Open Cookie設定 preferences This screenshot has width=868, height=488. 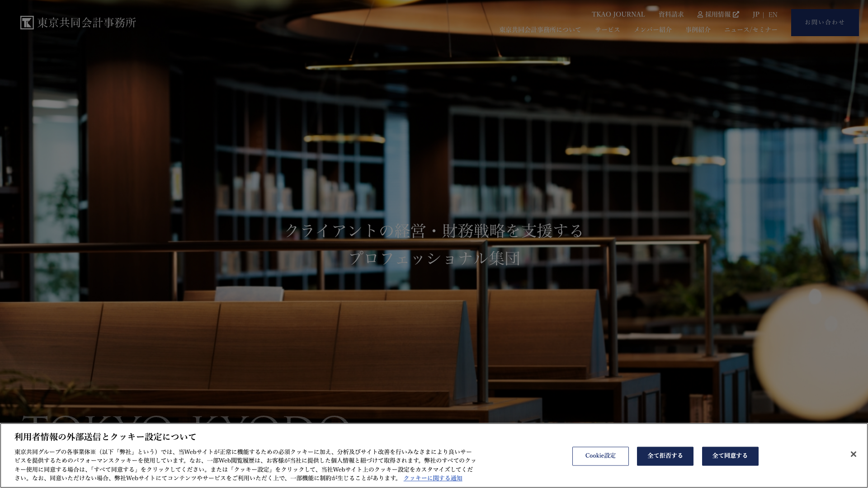click(600, 456)
